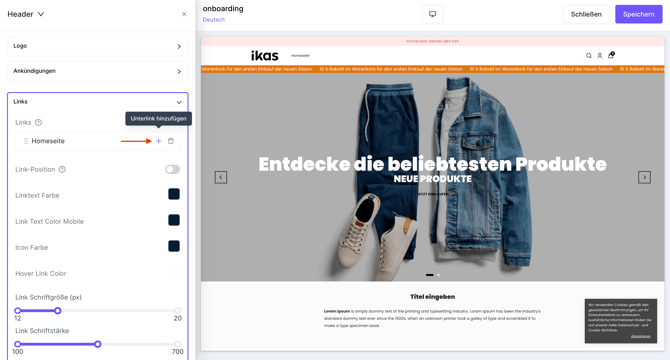
Task: Click the hero headline Entdecke die beliebtesten Produkte
Action: [432, 164]
